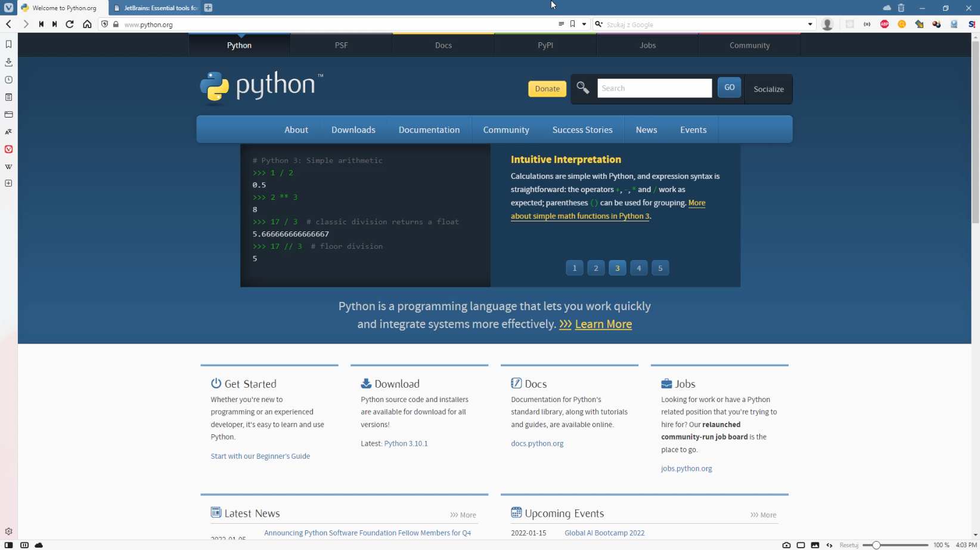Screen dimensions: 980x550
Task: Open the History panel clock icon
Action: pyautogui.click(x=8, y=80)
